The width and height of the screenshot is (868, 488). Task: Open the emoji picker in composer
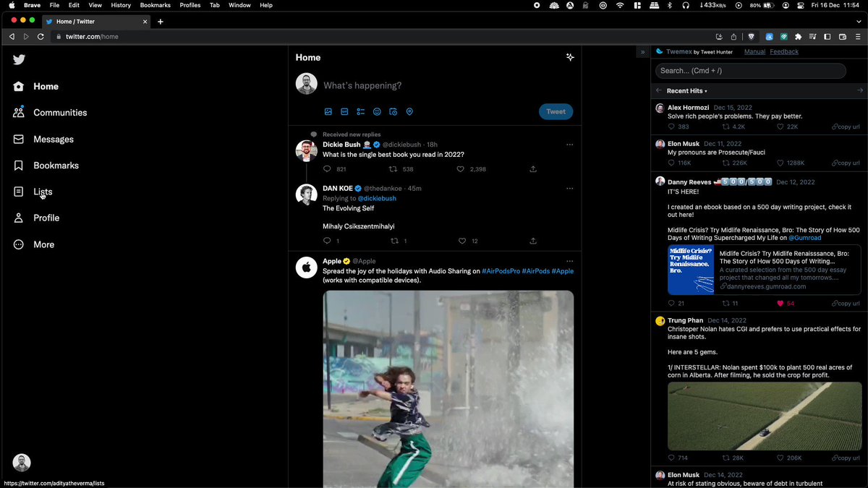click(x=377, y=112)
